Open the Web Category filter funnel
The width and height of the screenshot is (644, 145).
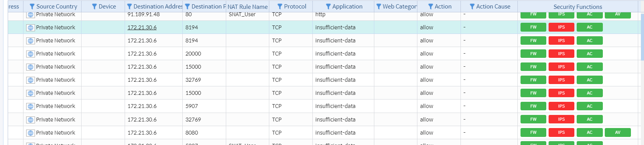click(379, 7)
